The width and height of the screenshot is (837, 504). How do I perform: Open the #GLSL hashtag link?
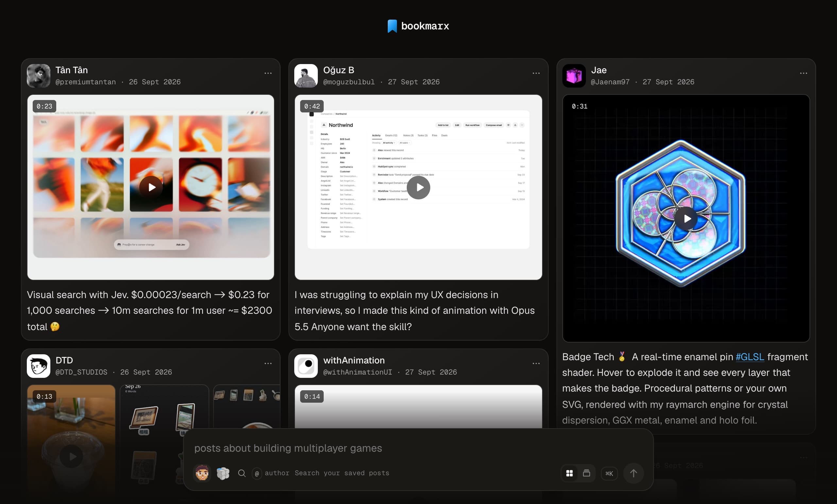[750, 357]
